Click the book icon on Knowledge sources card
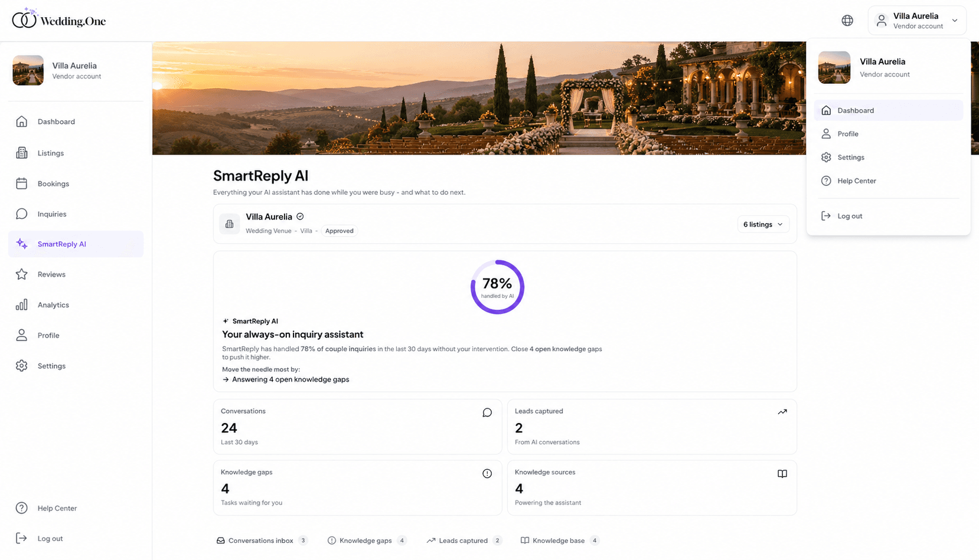 click(x=782, y=474)
